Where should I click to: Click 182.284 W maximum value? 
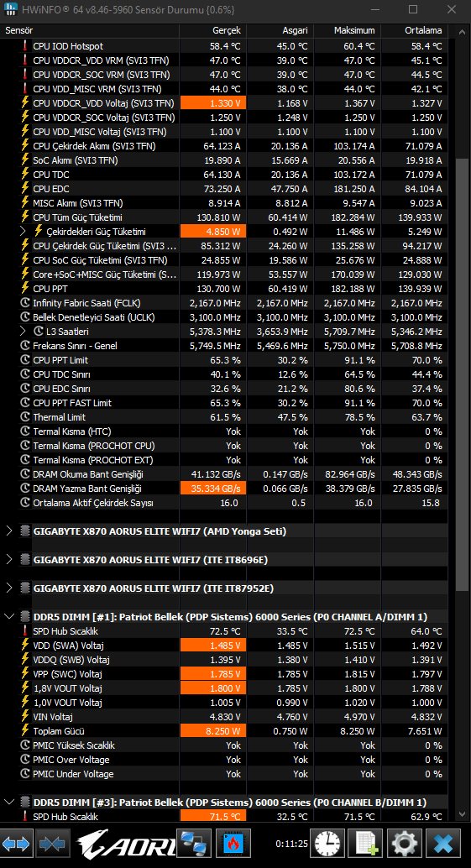pyautogui.click(x=352, y=217)
